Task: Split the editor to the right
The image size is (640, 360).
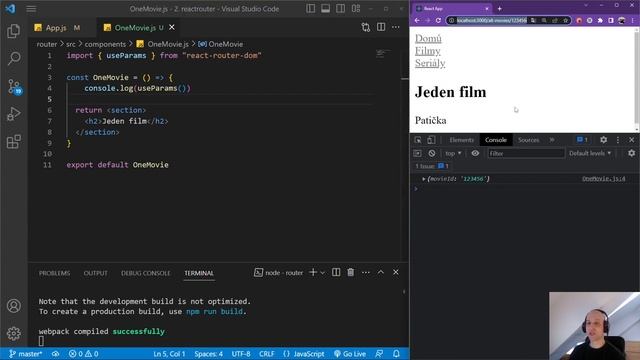Action: pyautogui.click(x=381, y=27)
